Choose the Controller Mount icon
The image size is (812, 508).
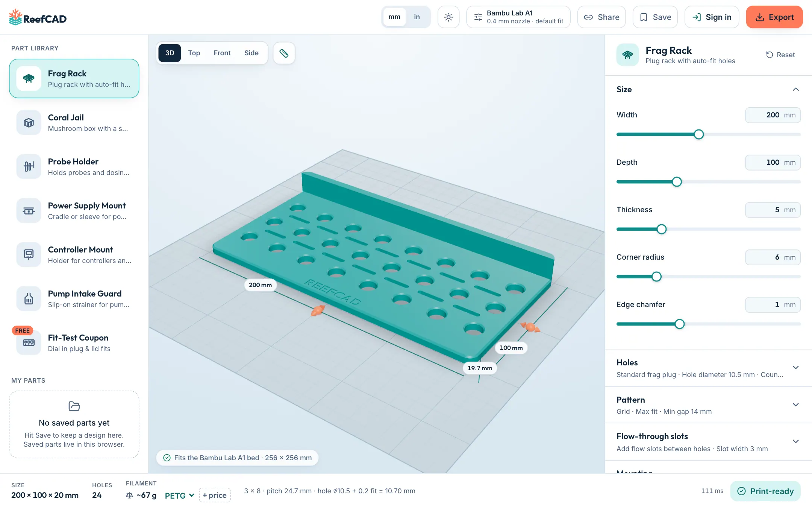[x=29, y=254]
